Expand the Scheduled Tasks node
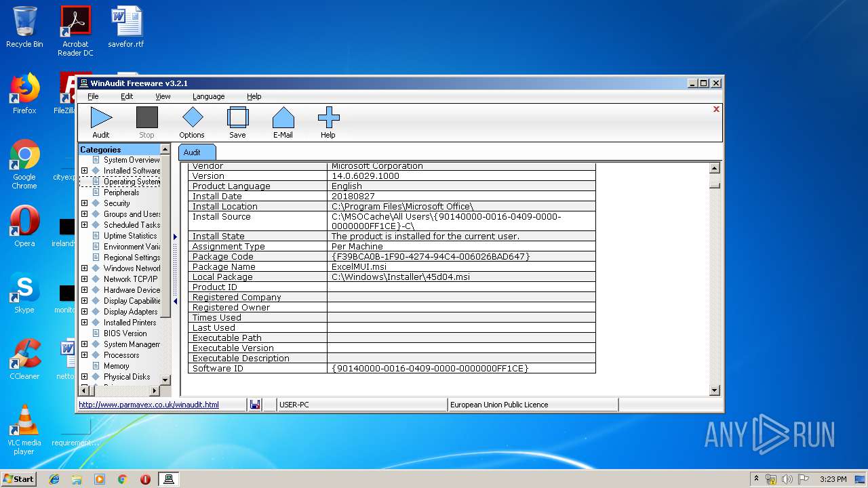Image resolution: width=868 pixels, height=488 pixels. 84,225
